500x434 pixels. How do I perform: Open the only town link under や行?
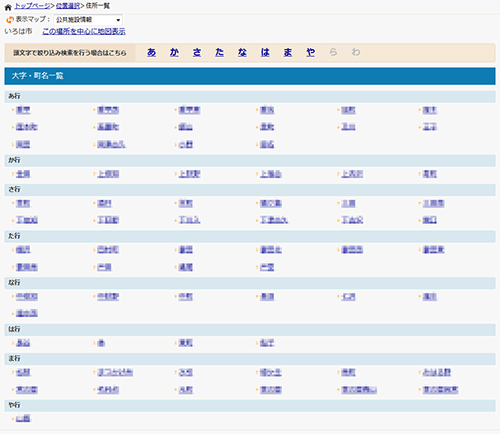click(x=23, y=419)
